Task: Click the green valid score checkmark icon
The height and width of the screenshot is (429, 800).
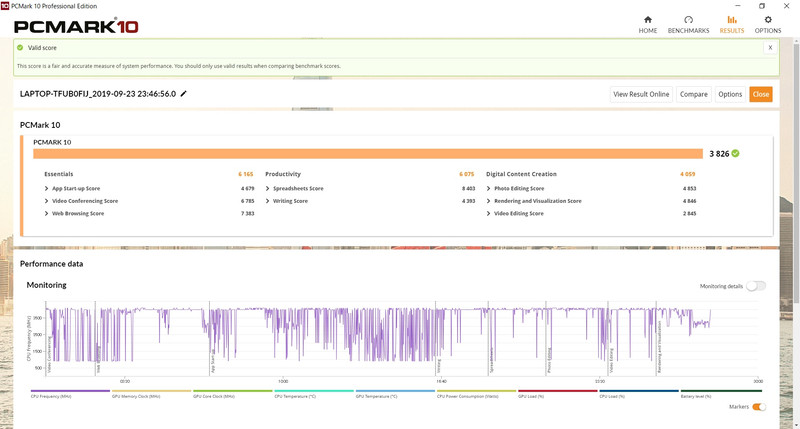Action: 20,47
